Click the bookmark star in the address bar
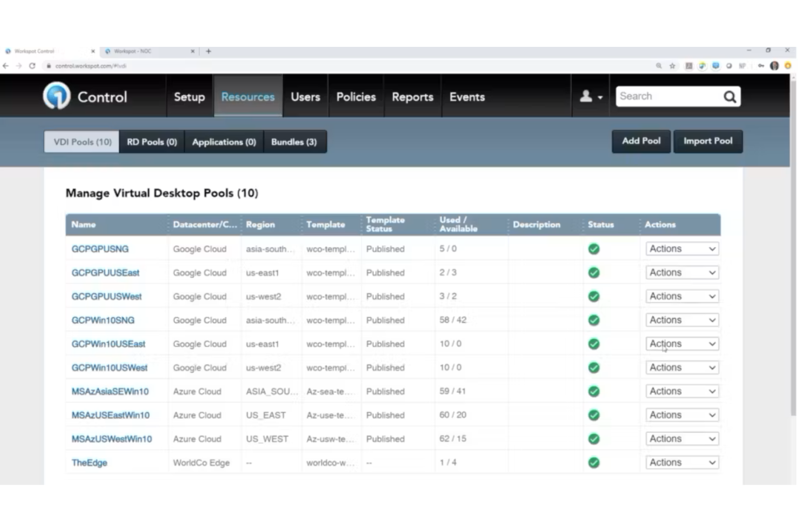Viewport: 798px width, 532px height. (673, 66)
